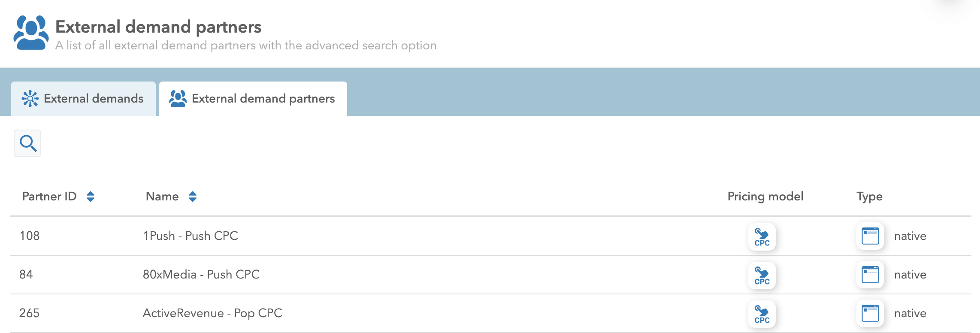This screenshot has width=980, height=333.
Task: Click native type icon for 1Push row
Action: coord(870,236)
